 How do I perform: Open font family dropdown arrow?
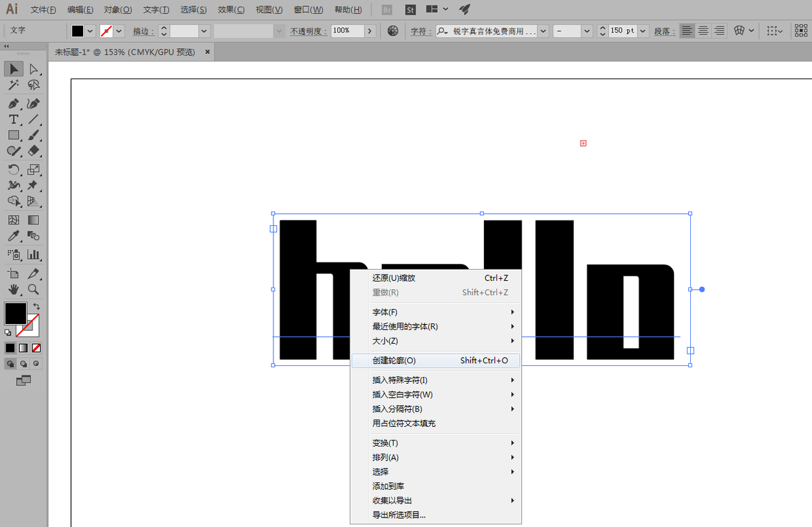pos(543,31)
